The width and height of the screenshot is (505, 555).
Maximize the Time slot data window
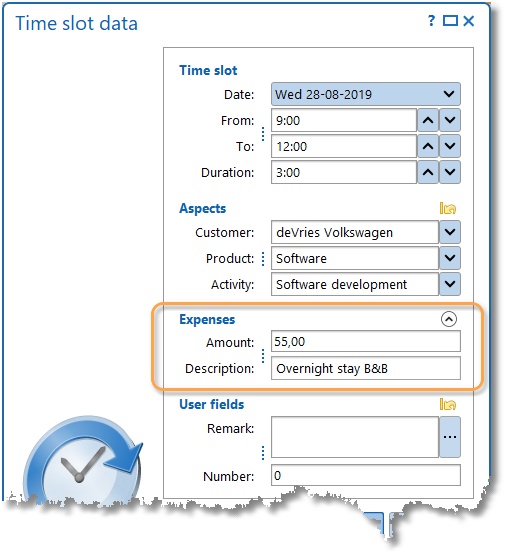(450, 21)
